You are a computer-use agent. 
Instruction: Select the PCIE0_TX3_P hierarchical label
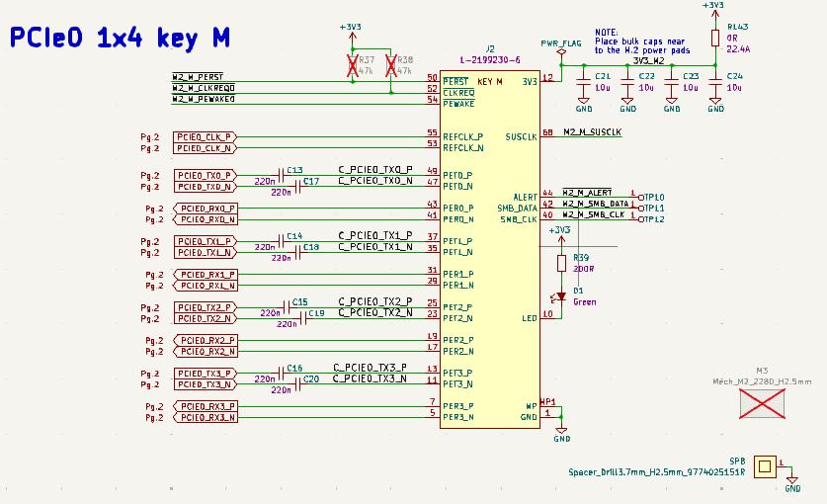coord(206,374)
